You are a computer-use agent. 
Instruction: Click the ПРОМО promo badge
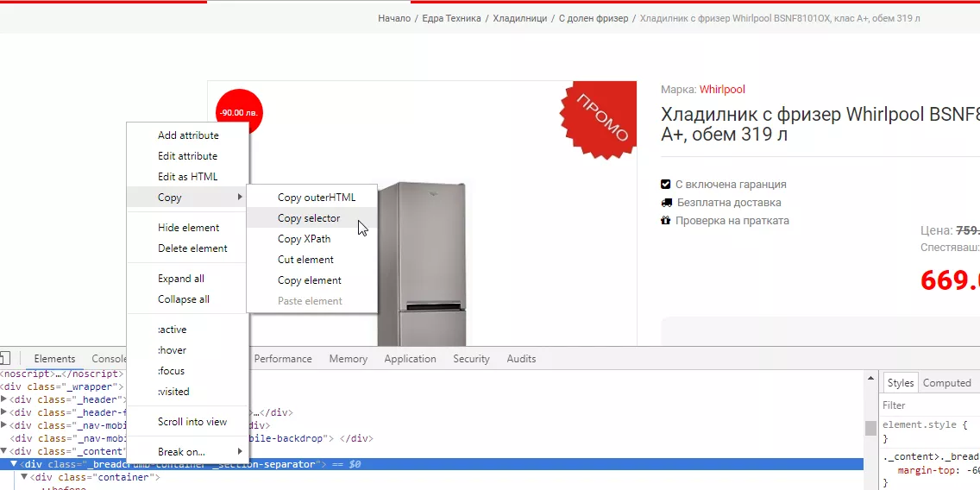pos(599,121)
